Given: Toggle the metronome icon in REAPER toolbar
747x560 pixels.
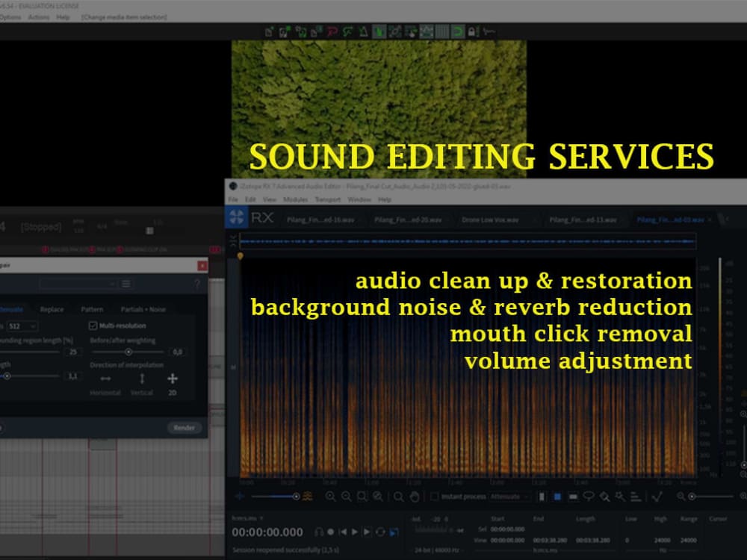Looking at the screenshot, I should point(364,32).
